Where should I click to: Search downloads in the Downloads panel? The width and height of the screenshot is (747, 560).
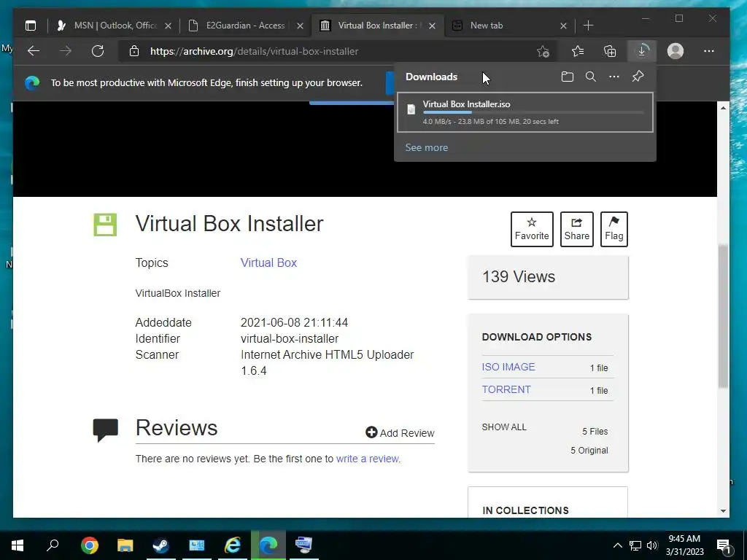[591, 77]
